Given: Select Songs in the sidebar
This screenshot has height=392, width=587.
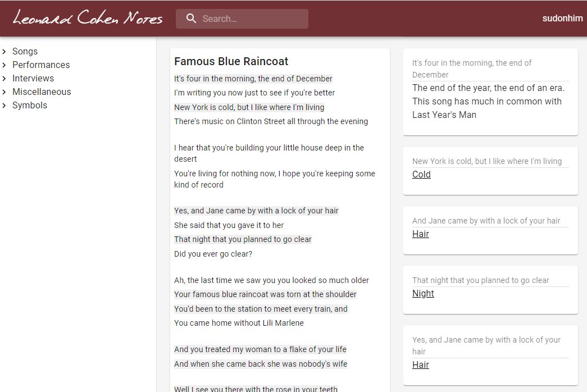Looking at the screenshot, I should click(x=25, y=51).
